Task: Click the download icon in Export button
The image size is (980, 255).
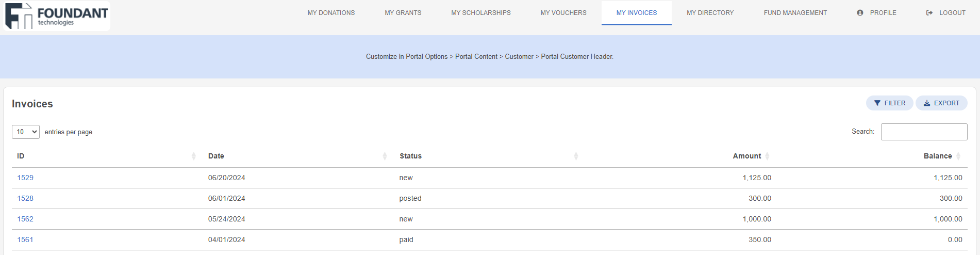Action: pos(927,103)
